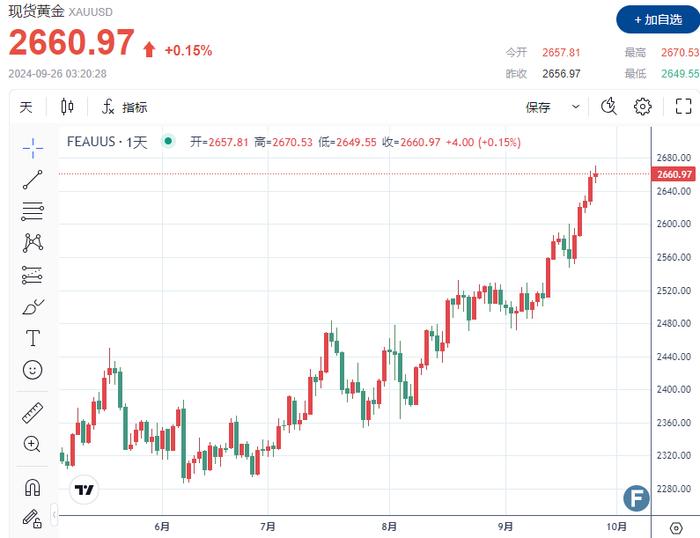Open the 指标 indicators menu

[x=124, y=107]
